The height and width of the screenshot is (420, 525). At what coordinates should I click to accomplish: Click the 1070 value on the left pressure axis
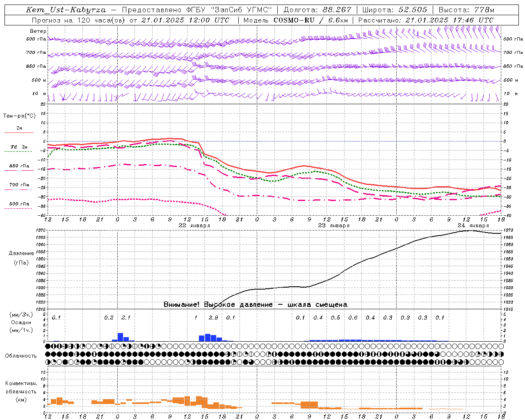41,231
